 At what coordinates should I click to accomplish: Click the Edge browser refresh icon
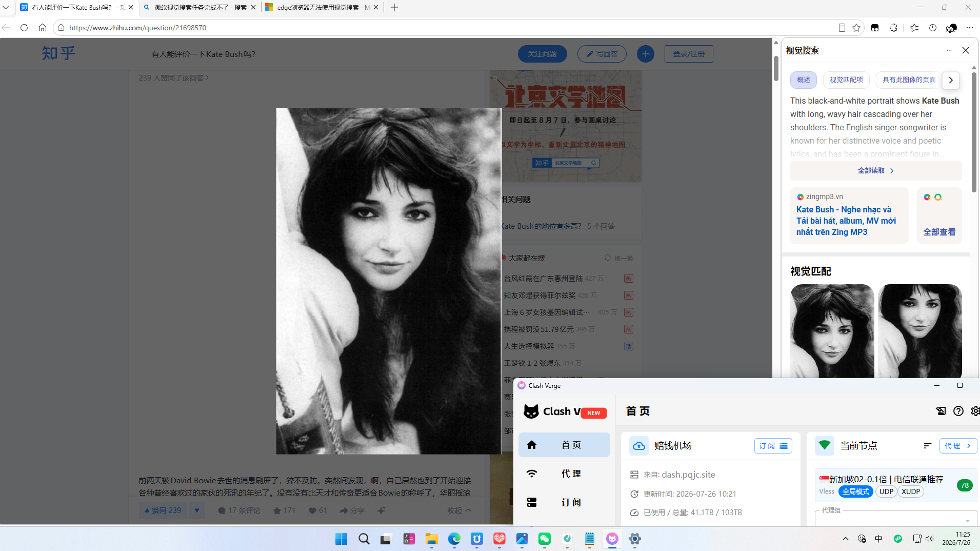pos(24,28)
